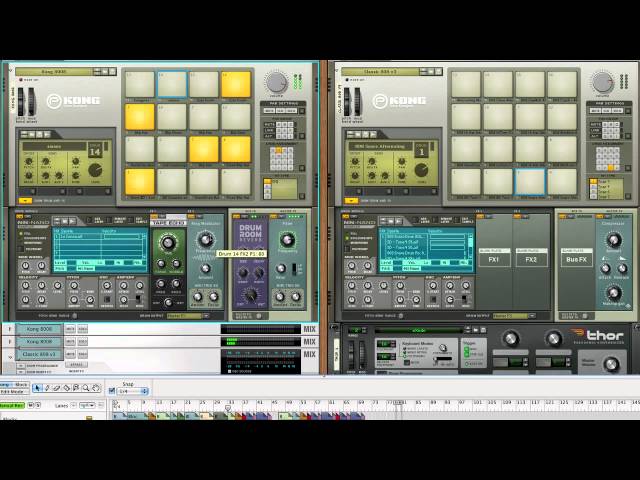
Task: Solo the Classic 808 v3 mixer channel
Action: tap(82, 354)
